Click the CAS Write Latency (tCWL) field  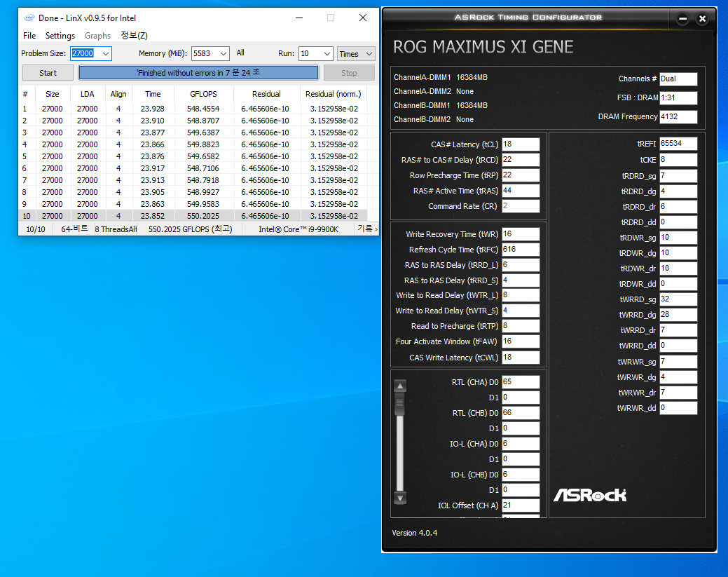click(521, 358)
